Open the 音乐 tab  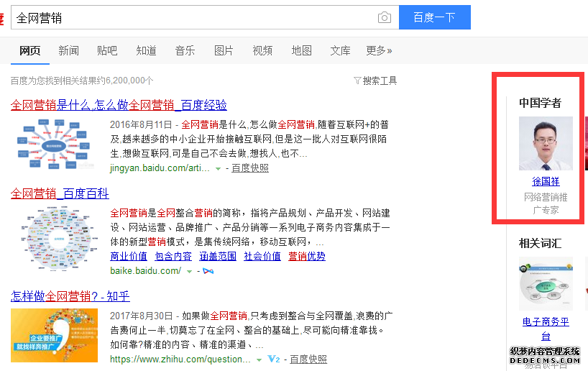click(185, 50)
